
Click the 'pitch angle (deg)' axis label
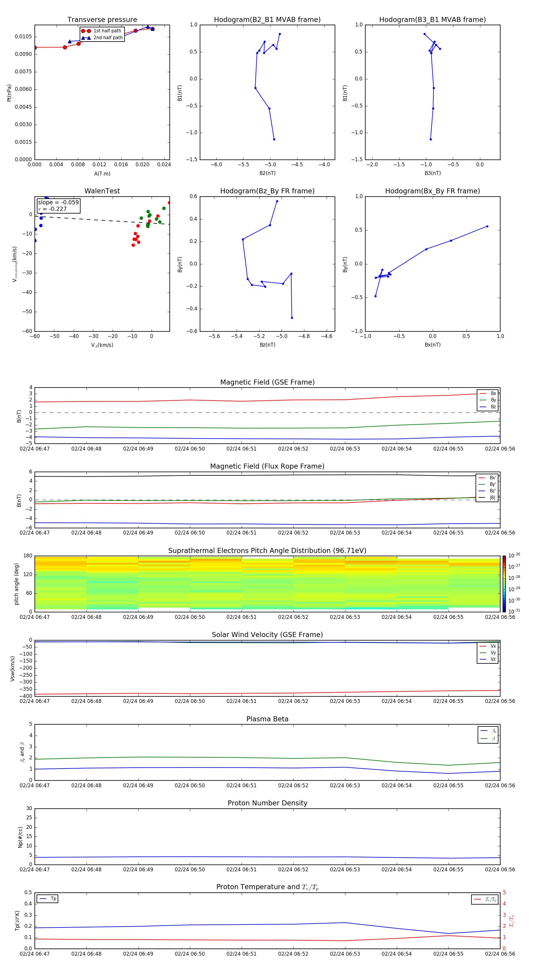[x=16, y=584]
